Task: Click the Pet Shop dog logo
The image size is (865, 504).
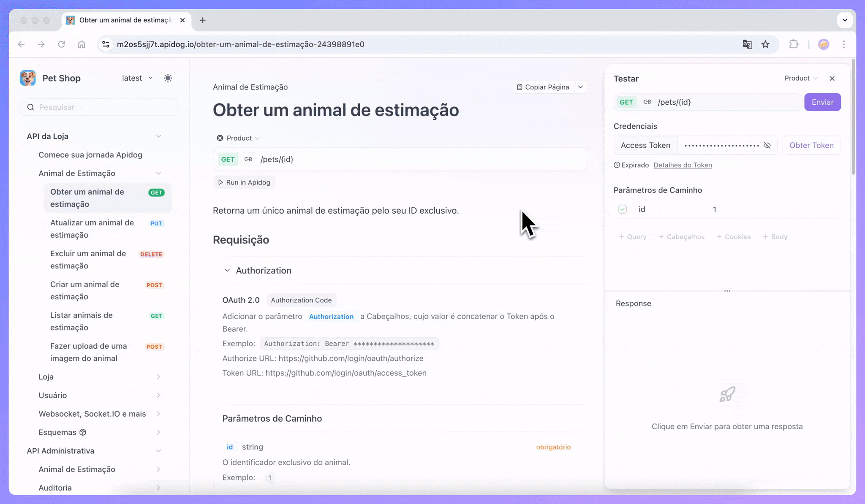Action: click(x=28, y=78)
